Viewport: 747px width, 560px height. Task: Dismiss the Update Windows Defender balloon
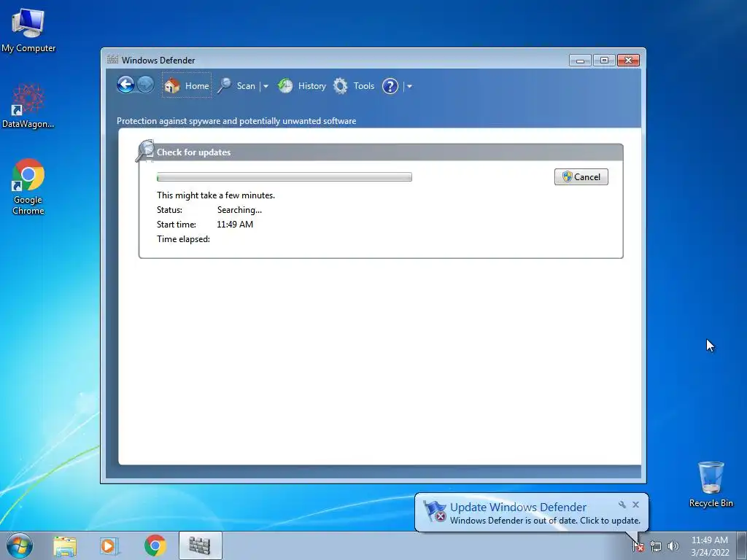click(635, 505)
